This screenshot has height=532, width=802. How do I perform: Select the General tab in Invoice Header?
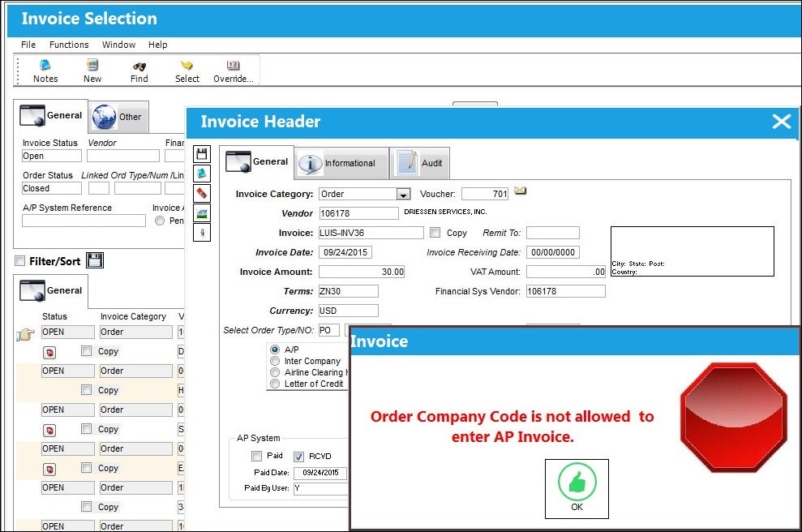[x=257, y=161]
